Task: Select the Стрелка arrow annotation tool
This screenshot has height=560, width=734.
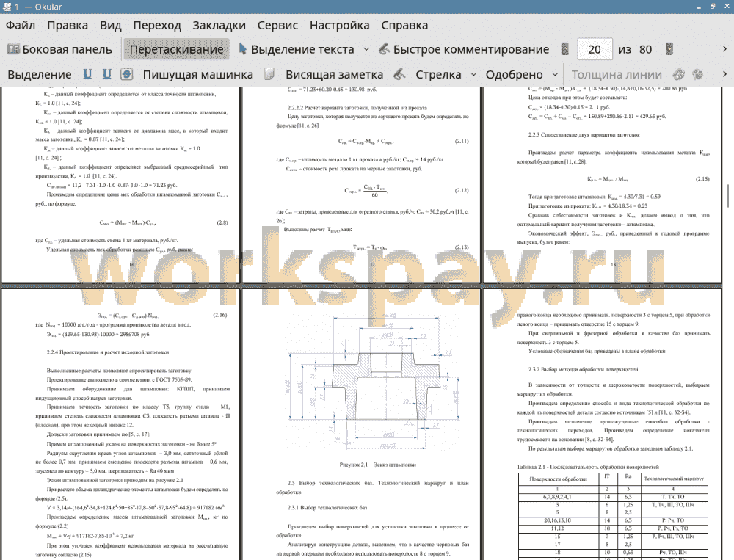Action: [438, 74]
